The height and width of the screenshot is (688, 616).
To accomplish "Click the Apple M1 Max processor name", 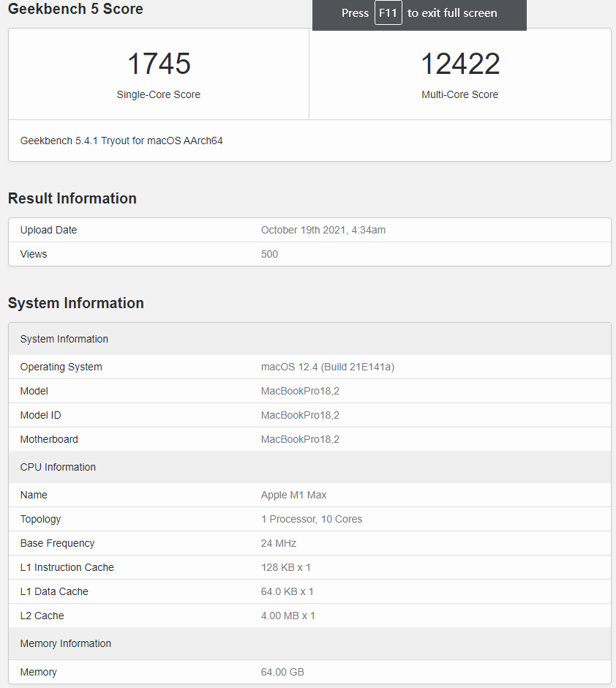I will (293, 495).
